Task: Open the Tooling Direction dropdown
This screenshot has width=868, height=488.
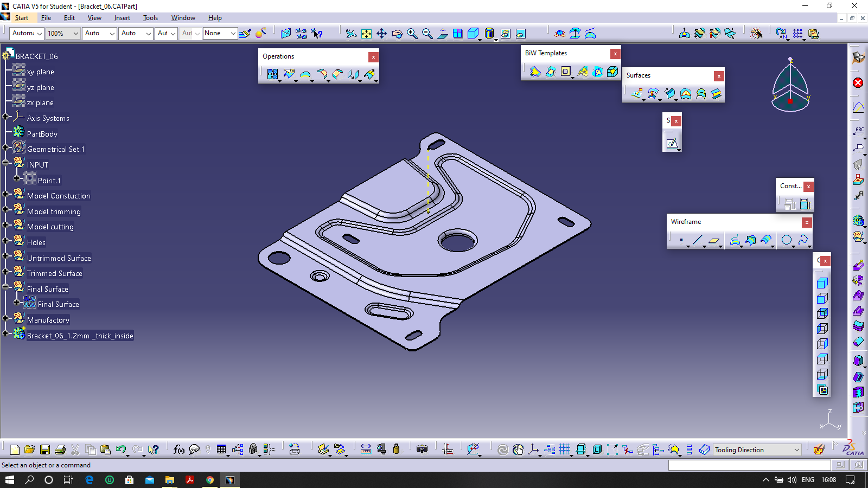Action: 796,450
